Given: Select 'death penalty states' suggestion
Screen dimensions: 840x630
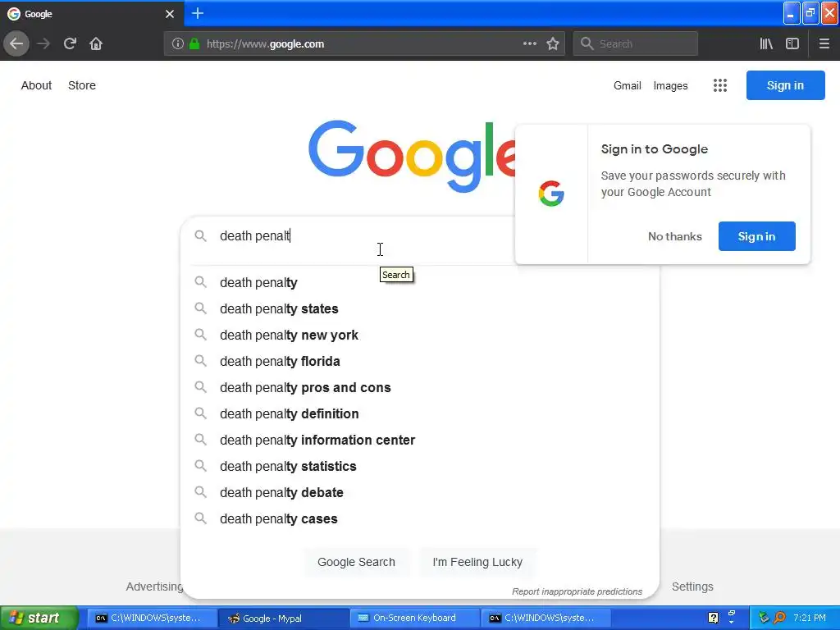Looking at the screenshot, I should (420, 308).
